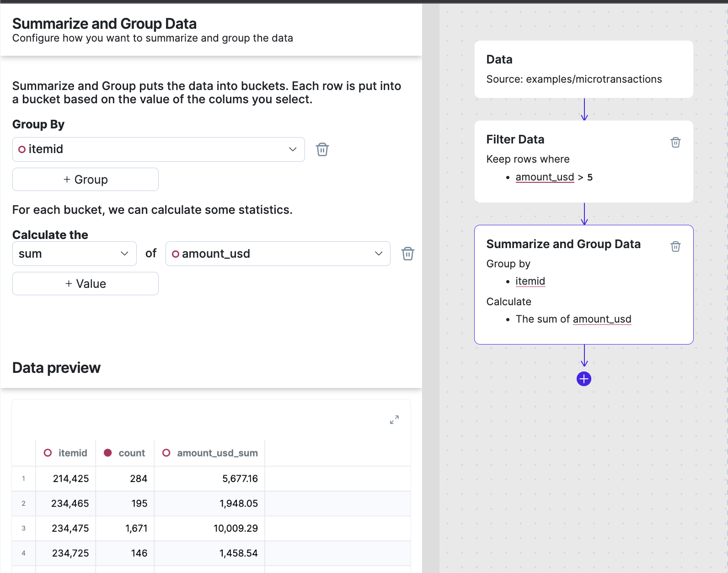Open the amount_usd column dropdown

278,254
